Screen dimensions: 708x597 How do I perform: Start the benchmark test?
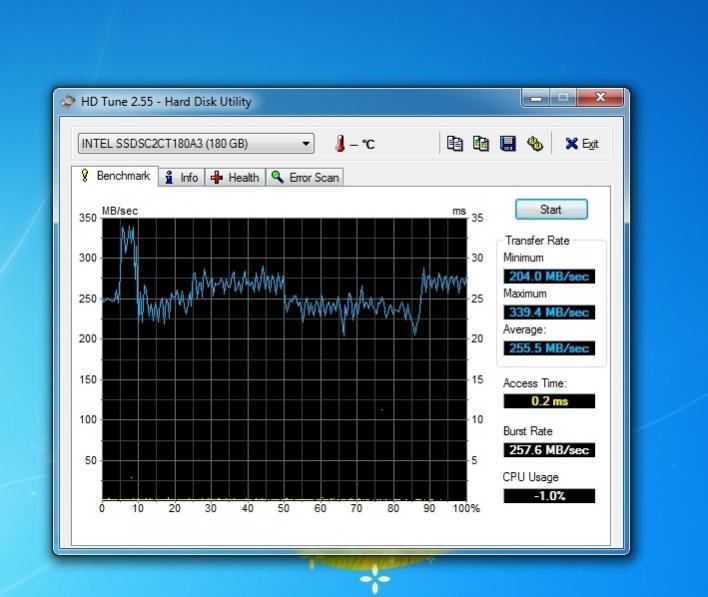pos(551,210)
